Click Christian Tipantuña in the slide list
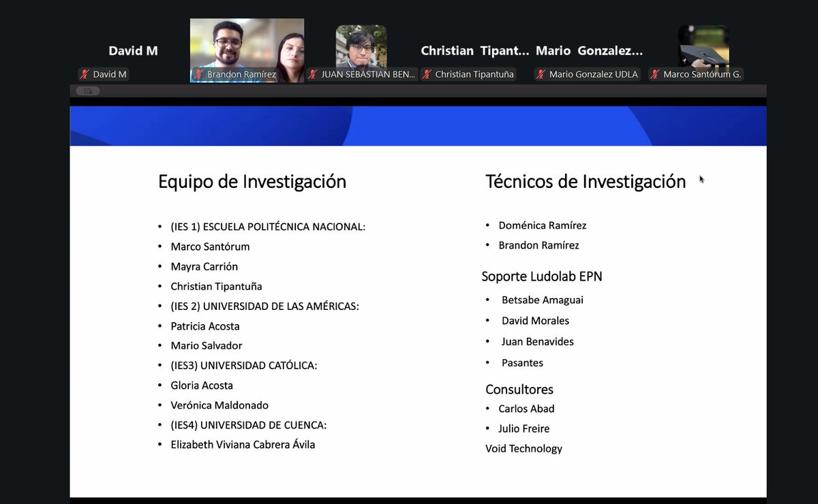This screenshot has height=504, width=818. 216,286
